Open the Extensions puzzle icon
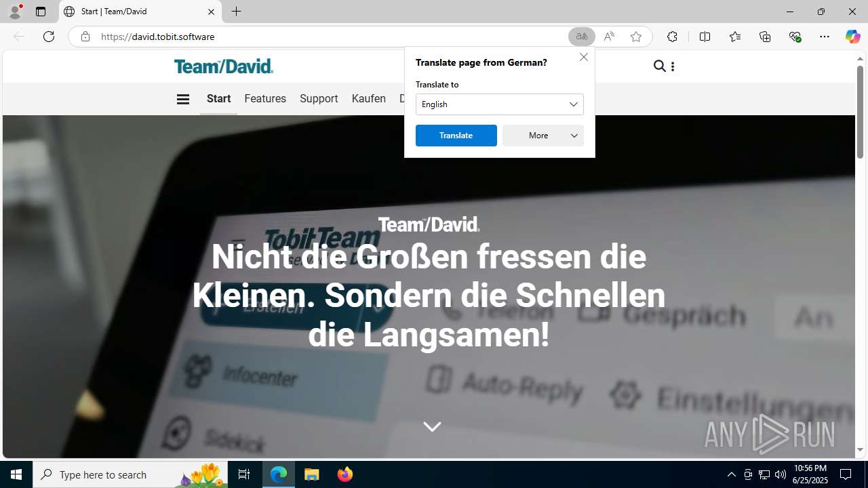 (672, 37)
